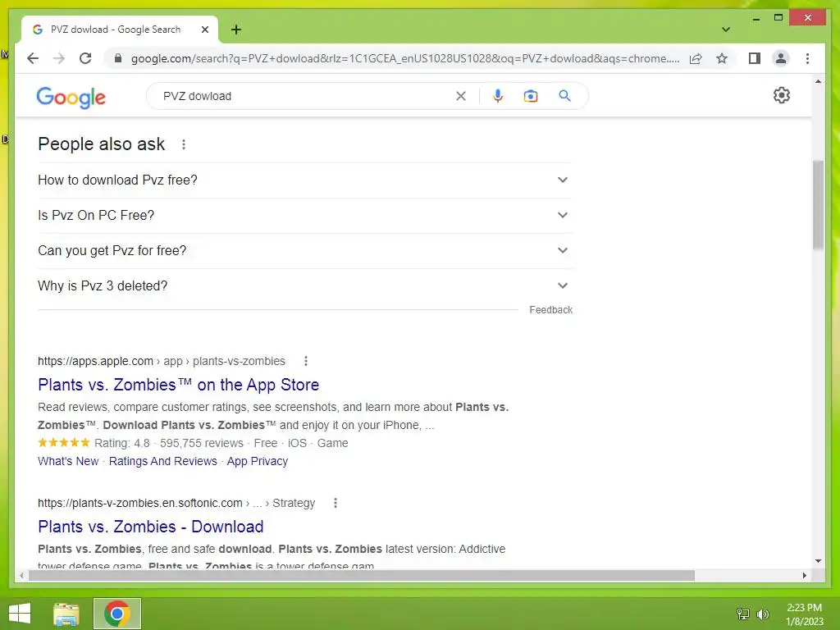Click the address bar URL
This screenshot has width=840, height=630.
405,58
